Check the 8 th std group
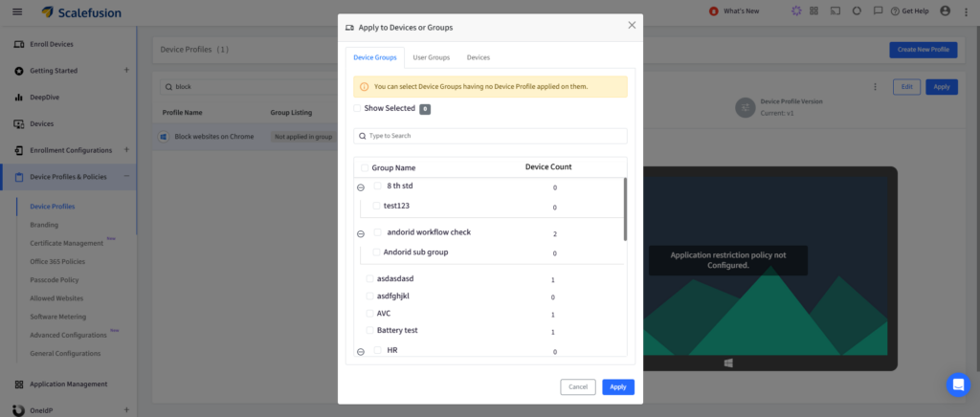The height and width of the screenshot is (417, 980). click(377, 186)
